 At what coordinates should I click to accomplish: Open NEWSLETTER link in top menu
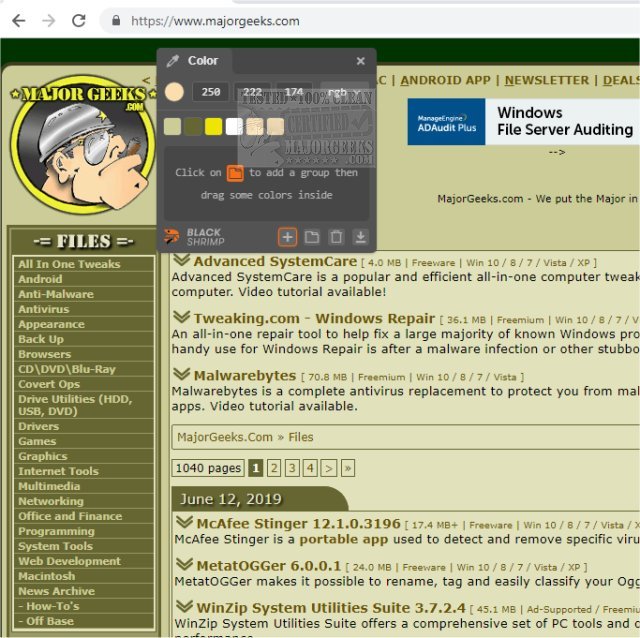(547, 80)
